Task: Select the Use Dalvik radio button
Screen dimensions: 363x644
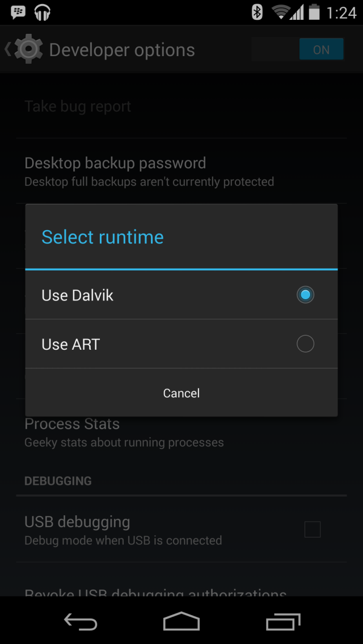Action: [x=305, y=295]
